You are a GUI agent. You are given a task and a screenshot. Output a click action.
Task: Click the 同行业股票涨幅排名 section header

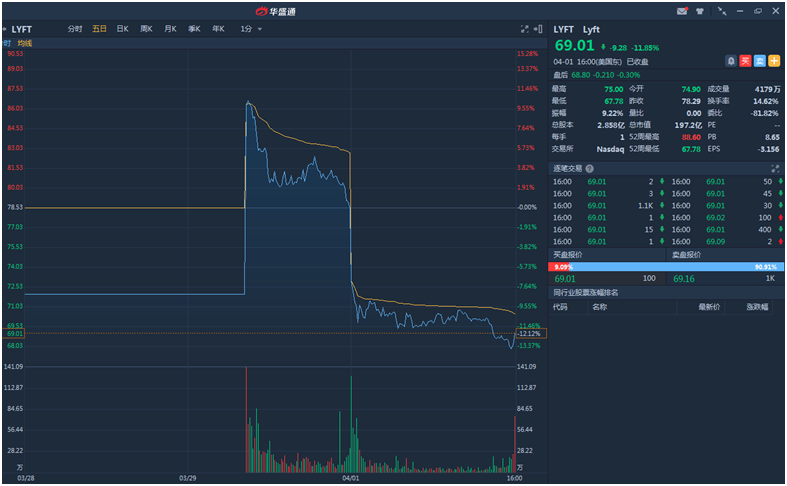coord(586,292)
